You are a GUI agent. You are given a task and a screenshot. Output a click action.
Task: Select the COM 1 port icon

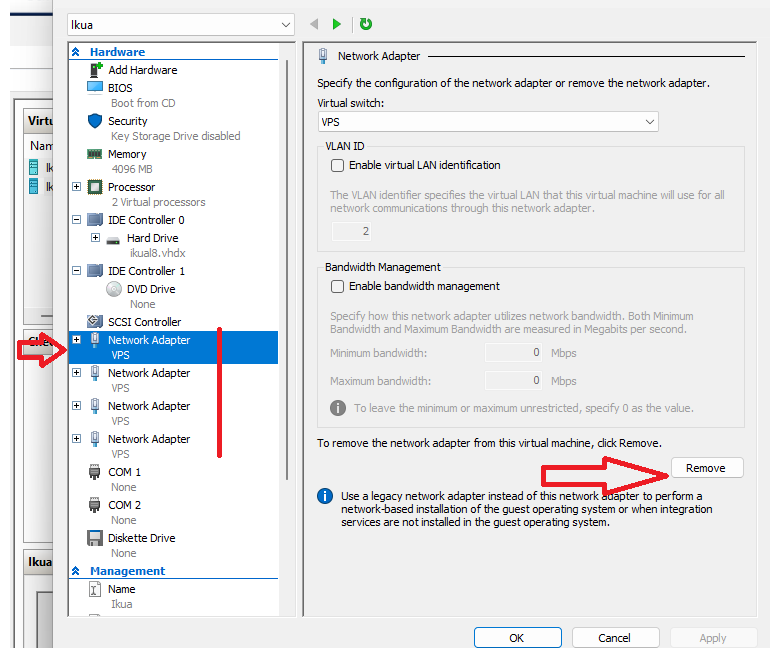(x=94, y=472)
